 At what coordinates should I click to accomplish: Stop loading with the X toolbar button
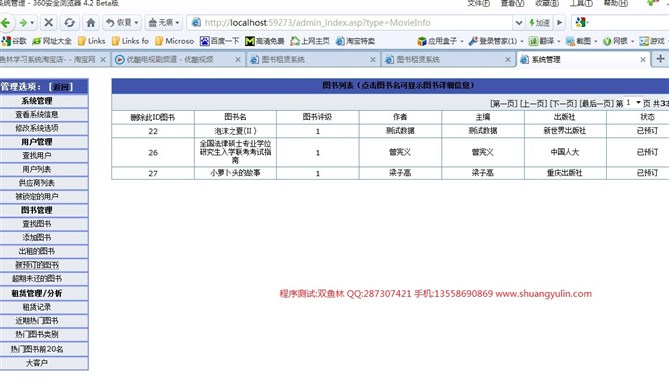49,23
